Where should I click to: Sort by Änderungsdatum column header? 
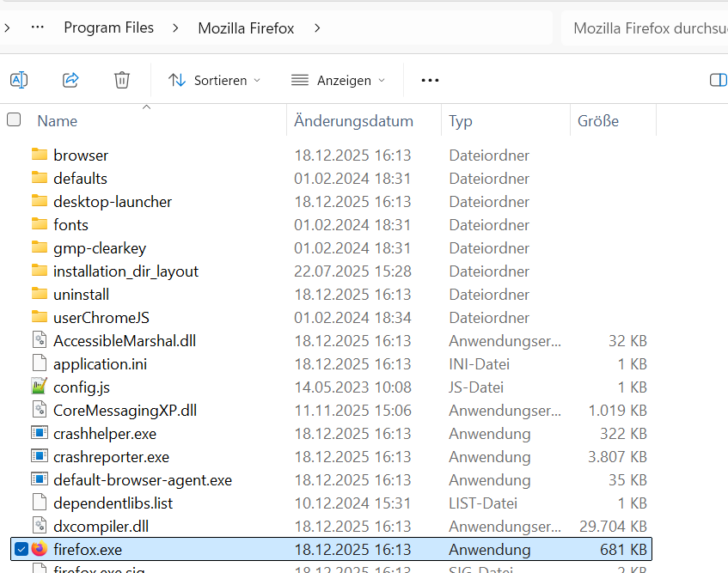[x=353, y=121]
